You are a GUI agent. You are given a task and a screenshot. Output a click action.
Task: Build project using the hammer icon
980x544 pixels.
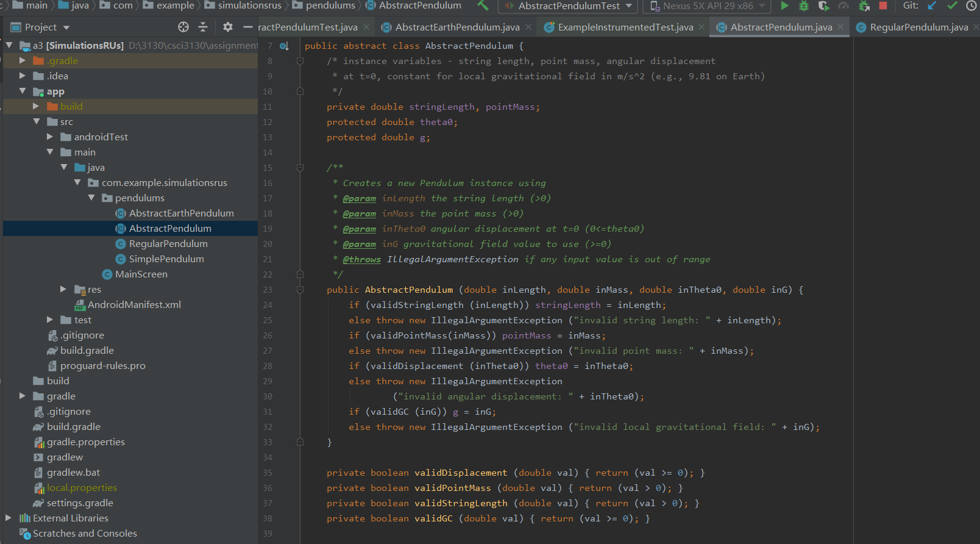click(483, 6)
